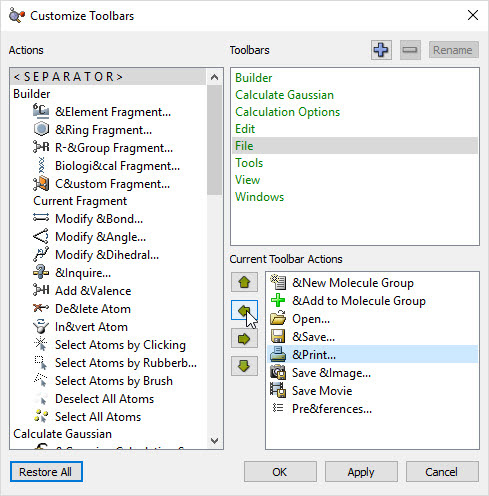489x496 pixels.
Task: Click the Add to Molecule Group plus icon
Action: coord(278,300)
